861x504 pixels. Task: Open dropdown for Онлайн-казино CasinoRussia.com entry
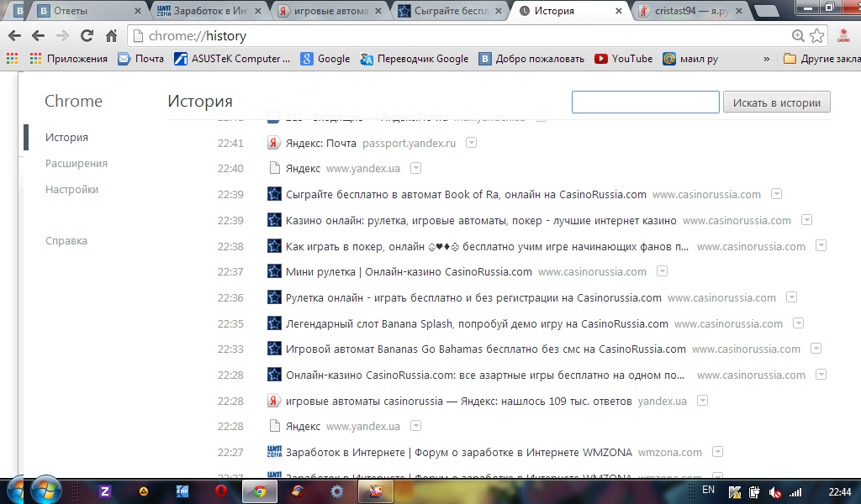tap(821, 375)
